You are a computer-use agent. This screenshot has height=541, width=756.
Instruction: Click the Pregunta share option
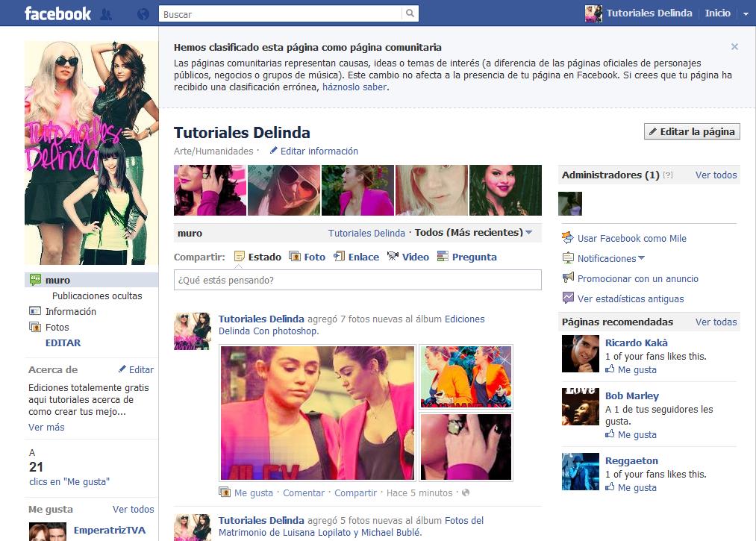[466, 257]
